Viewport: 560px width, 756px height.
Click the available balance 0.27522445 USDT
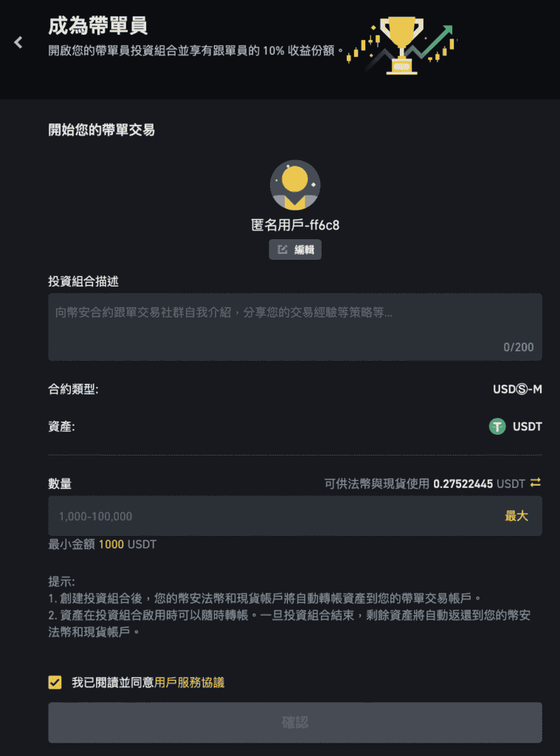[x=479, y=484]
